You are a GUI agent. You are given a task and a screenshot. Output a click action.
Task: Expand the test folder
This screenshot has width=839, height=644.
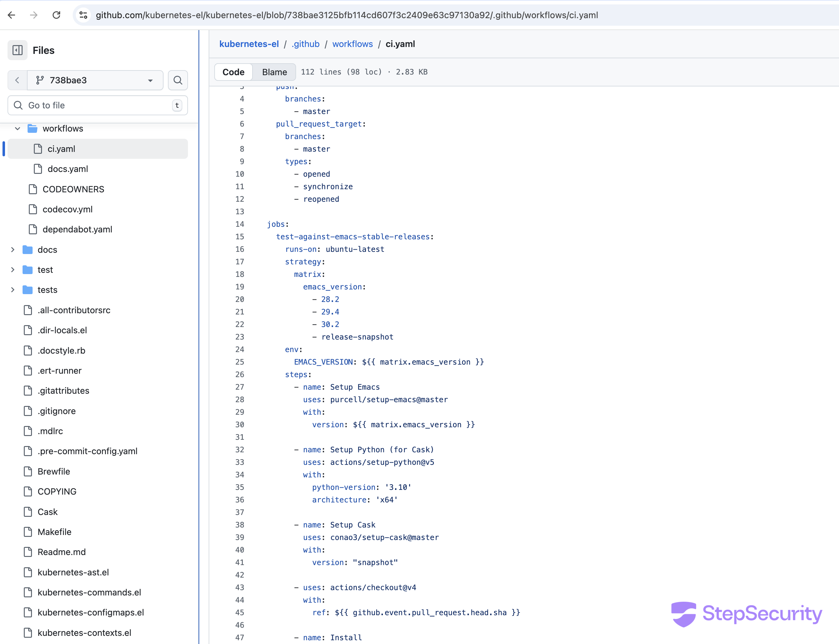tap(13, 270)
